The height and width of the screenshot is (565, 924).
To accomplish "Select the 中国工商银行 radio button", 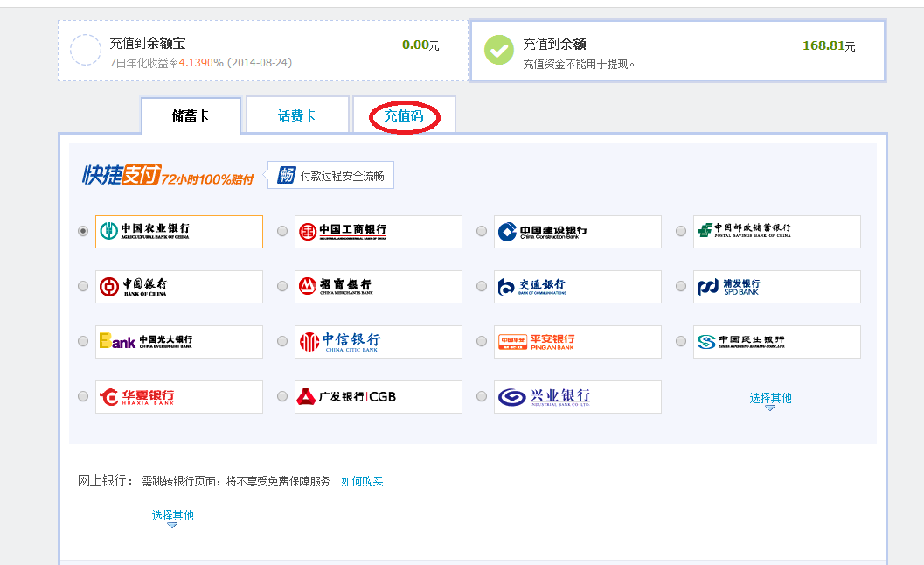I will coord(282,231).
